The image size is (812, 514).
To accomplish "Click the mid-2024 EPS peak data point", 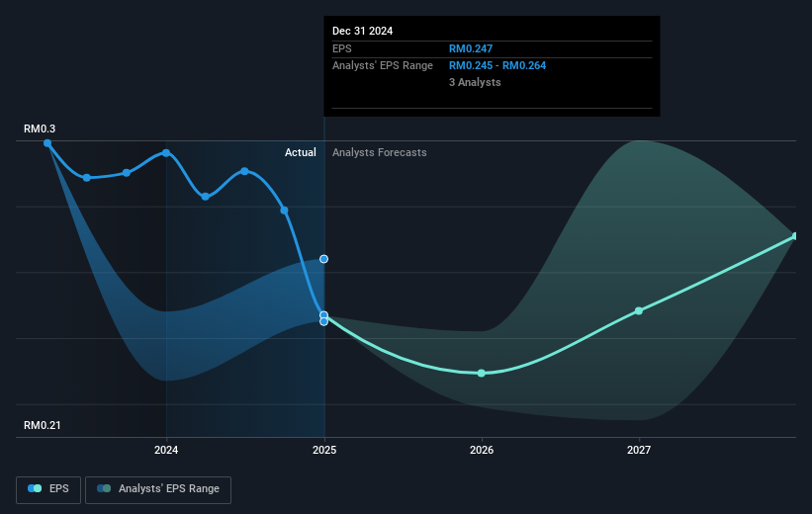I will pyautogui.click(x=244, y=171).
